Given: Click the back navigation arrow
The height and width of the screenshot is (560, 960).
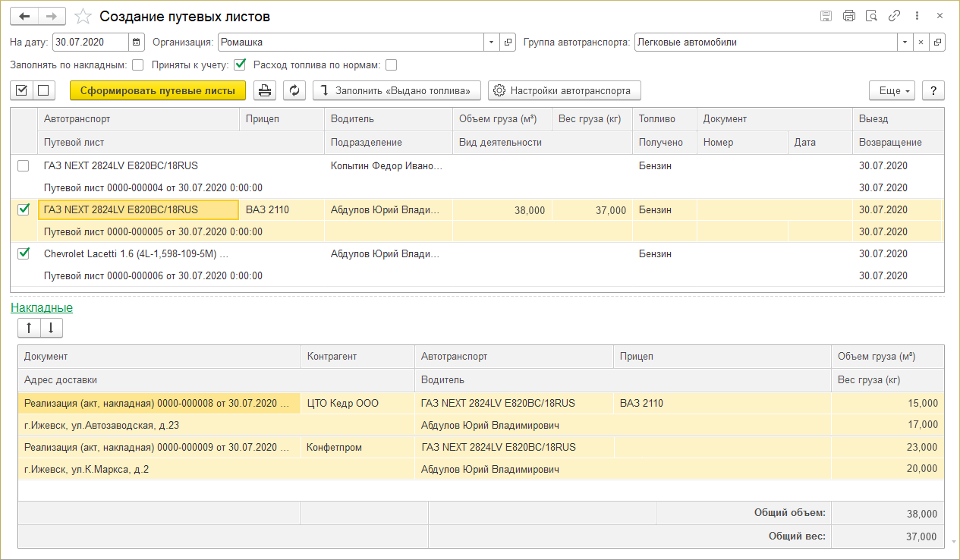Looking at the screenshot, I should pyautogui.click(x=24, y=16).
